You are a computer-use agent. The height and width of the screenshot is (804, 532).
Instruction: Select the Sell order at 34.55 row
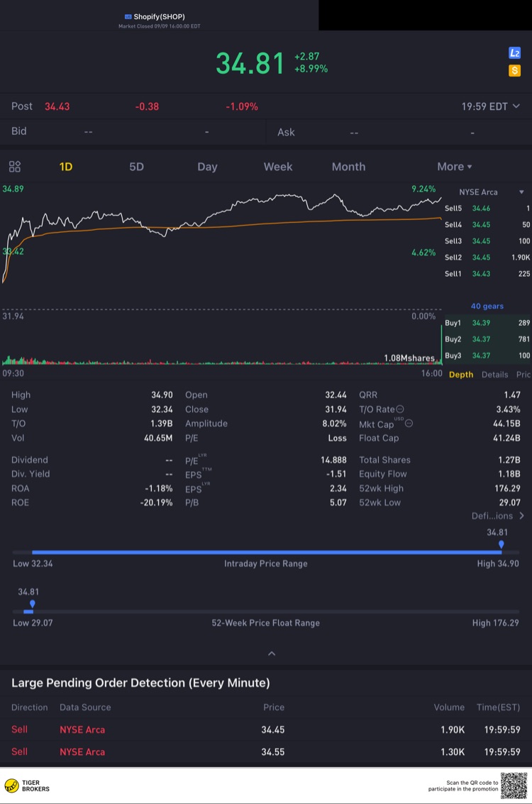click(266, 752)
